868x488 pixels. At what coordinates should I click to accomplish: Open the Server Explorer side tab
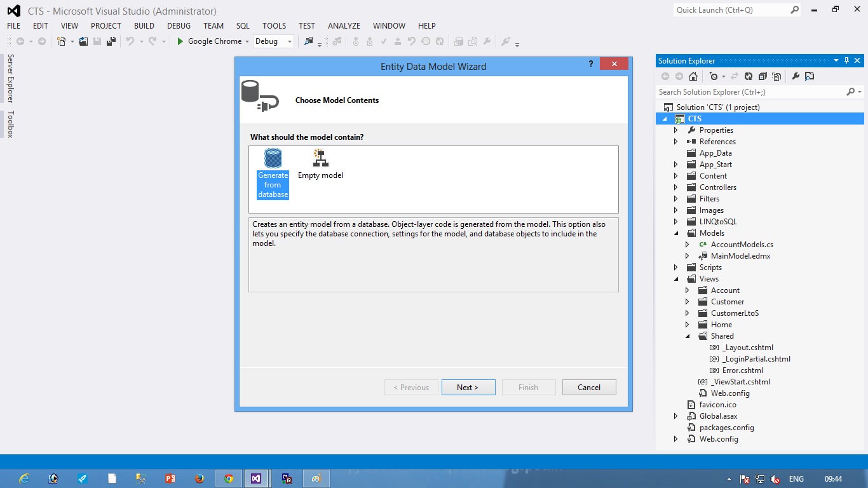10,78
